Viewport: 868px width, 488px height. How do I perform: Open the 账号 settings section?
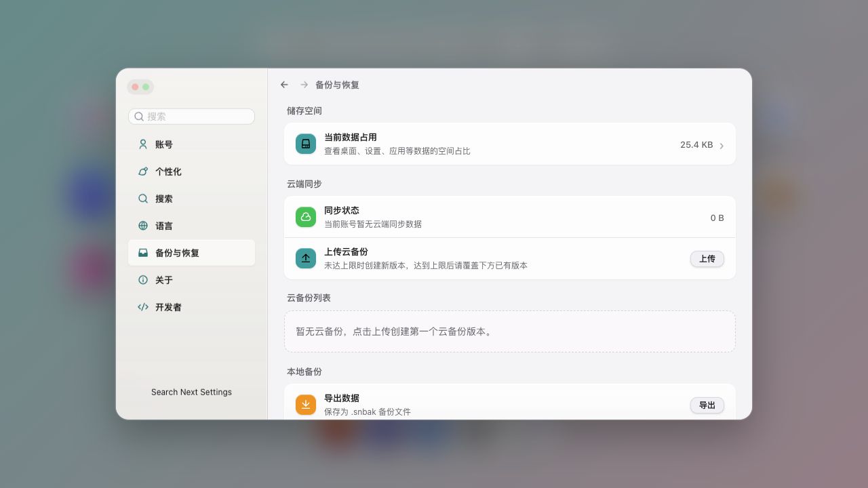pos(191,144)
